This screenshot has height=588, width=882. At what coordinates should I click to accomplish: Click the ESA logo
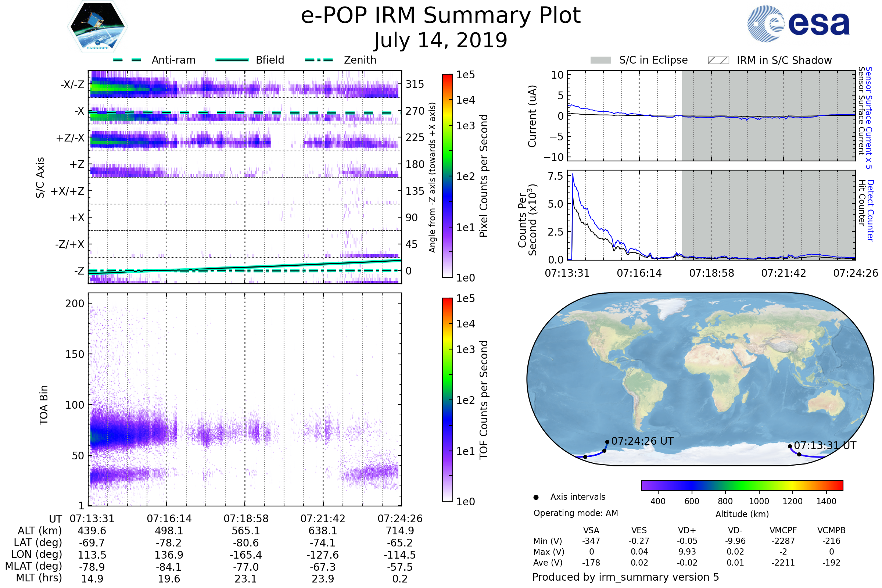798,24
